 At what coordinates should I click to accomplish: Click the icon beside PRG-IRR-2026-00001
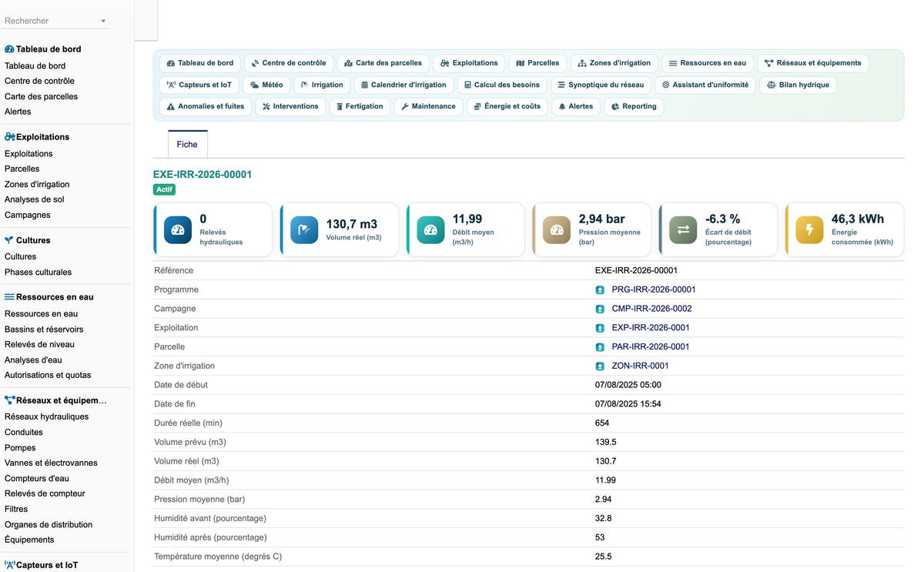pyautogui.click(x=600, y=290)
